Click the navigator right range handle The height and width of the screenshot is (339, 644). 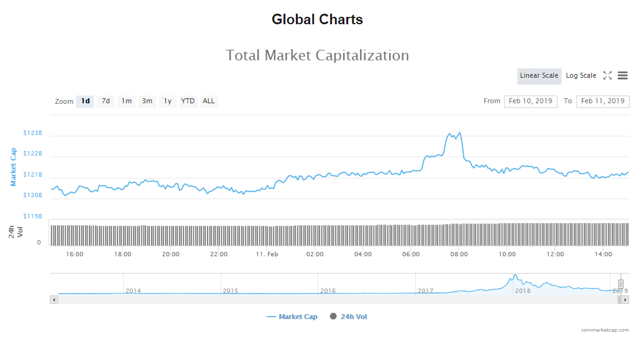point(620,284)
